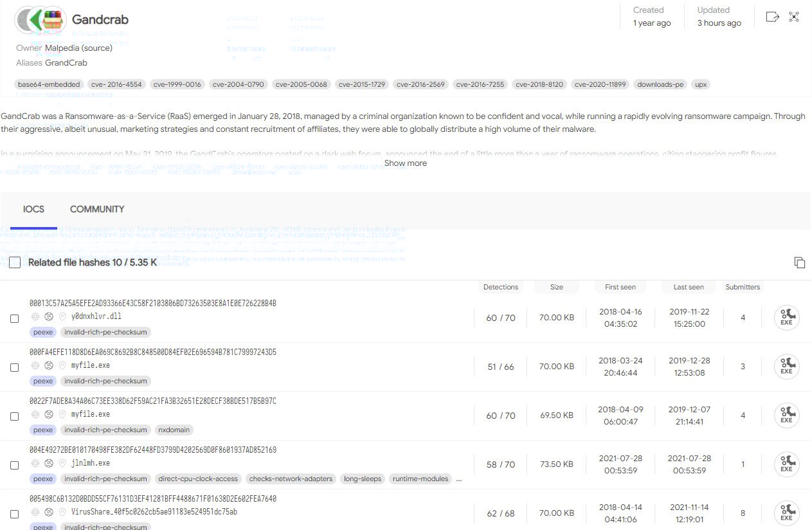The image size is (812, 530).
Task: Click eye icon beside jlnlmh.exe
Action: click(35, 463)
